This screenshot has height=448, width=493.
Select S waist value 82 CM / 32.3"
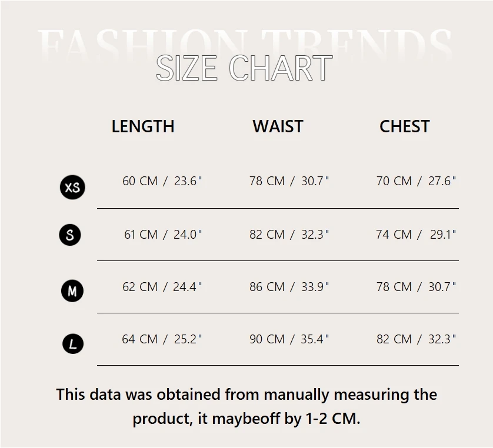point(289,235)
